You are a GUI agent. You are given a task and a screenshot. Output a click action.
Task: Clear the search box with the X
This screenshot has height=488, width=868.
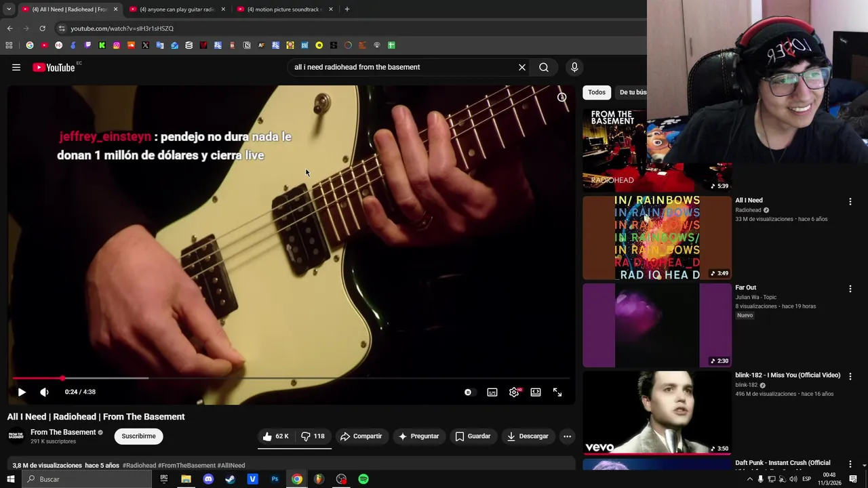click(x=522, y=67)
